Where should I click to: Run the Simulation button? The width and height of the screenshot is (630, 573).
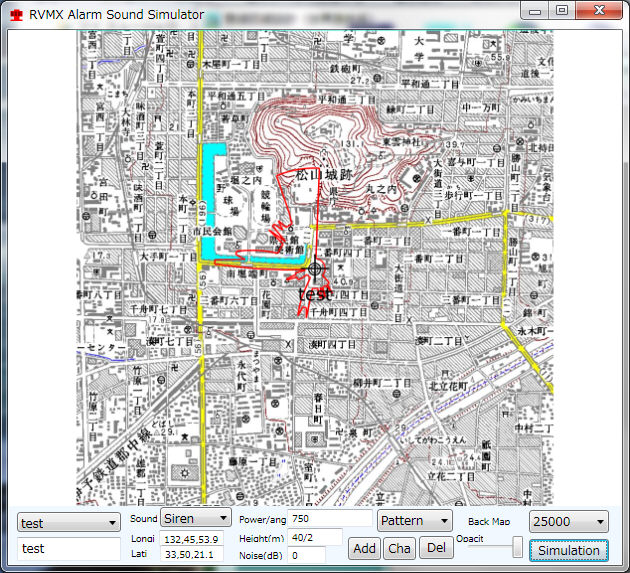tap(568, 550)
